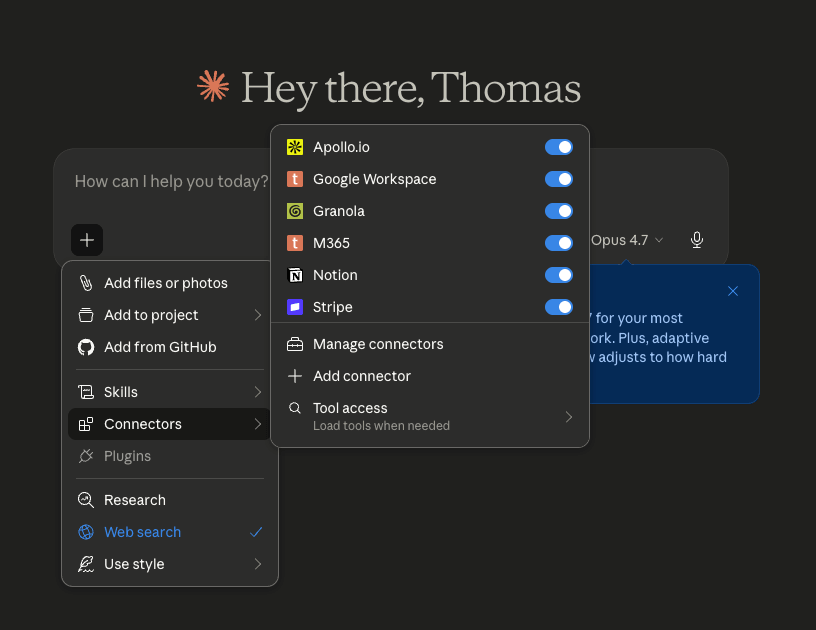The height and width of the screenshot is (630, 816).
Task: Click the 'Use style' label
Action: 134,564
